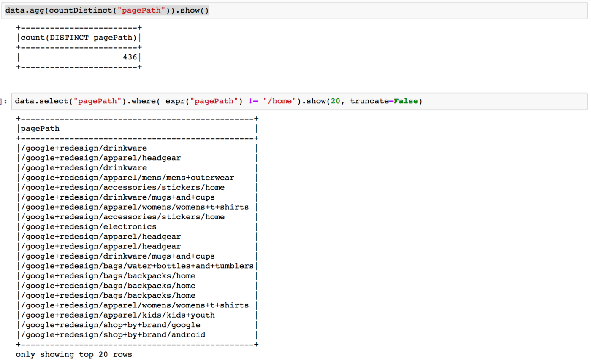Click the mens+outerwear output row

coord(127,178)
